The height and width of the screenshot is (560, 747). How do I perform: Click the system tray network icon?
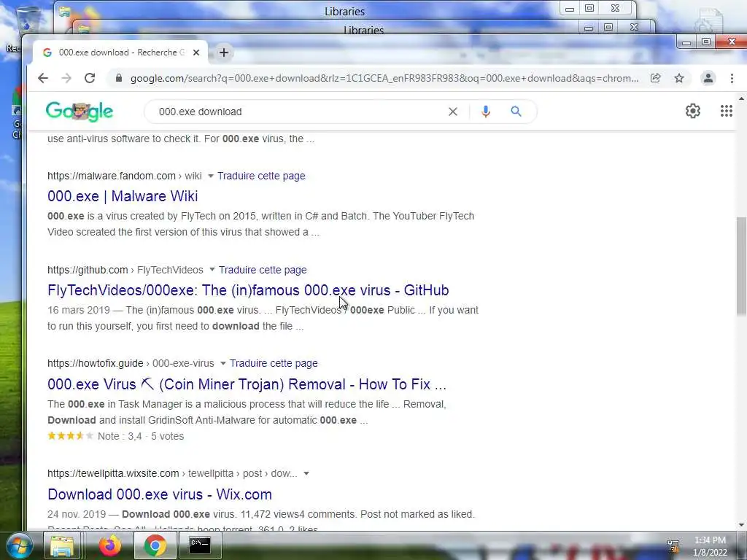[673, 546]
